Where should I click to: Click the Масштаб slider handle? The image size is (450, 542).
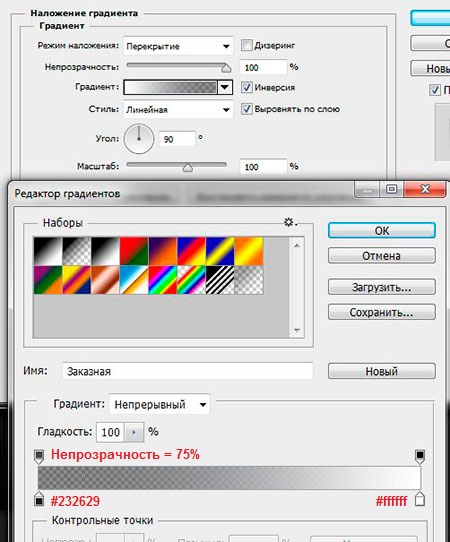point(188,168)
